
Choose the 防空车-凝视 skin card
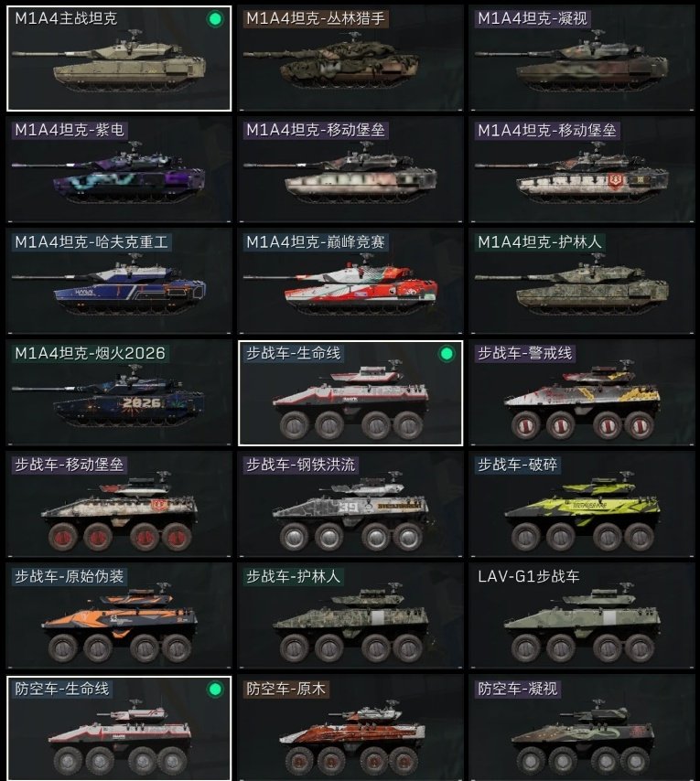point(581,728)
